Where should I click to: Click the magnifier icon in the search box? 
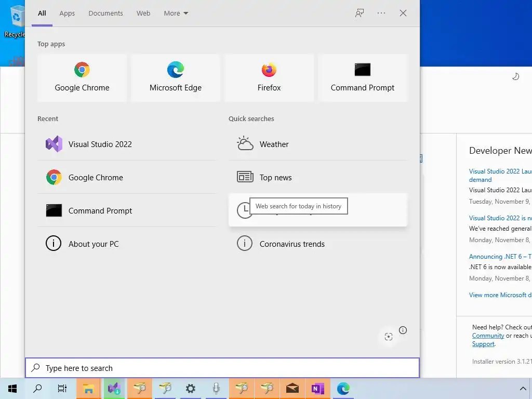36,368
